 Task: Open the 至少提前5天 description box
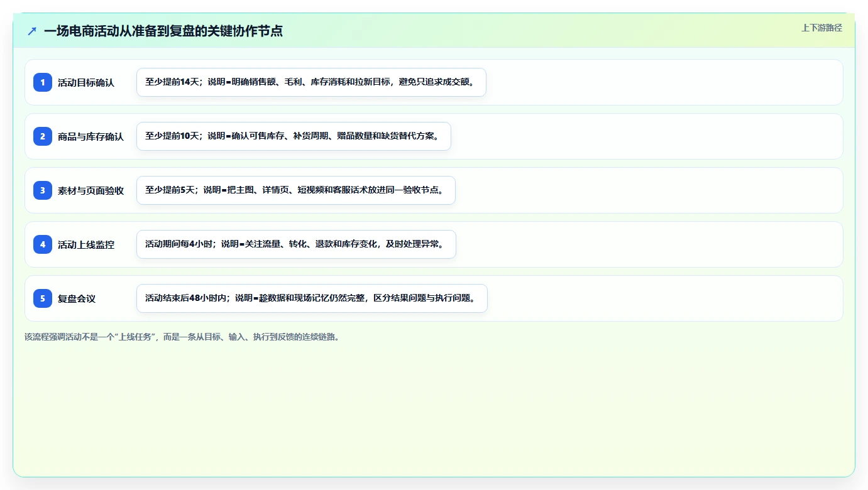click(x=295, y=190)
